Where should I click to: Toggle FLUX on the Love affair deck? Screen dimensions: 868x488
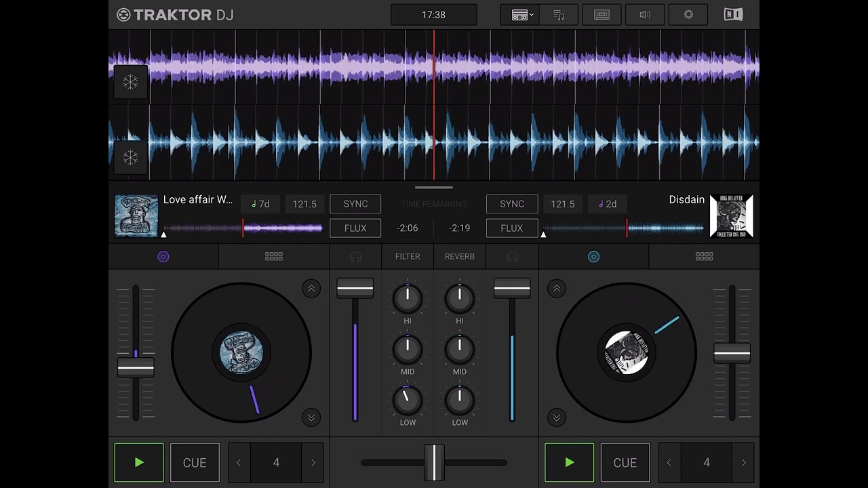(355, 228)
